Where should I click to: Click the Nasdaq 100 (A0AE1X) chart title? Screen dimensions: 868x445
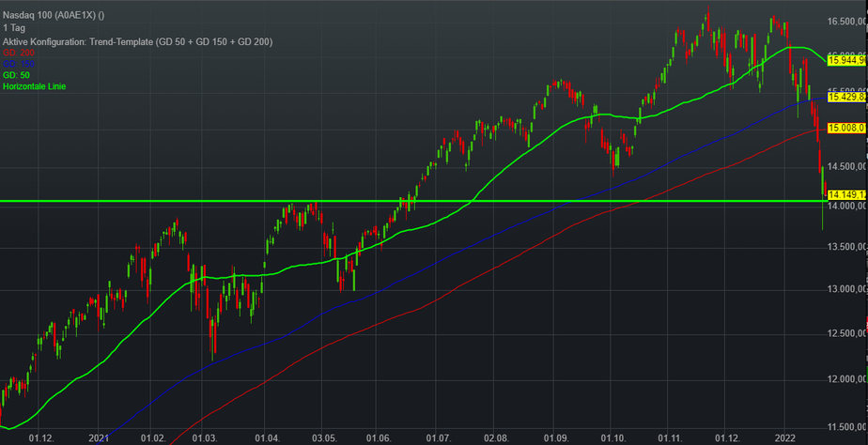[x=54, y=16]
